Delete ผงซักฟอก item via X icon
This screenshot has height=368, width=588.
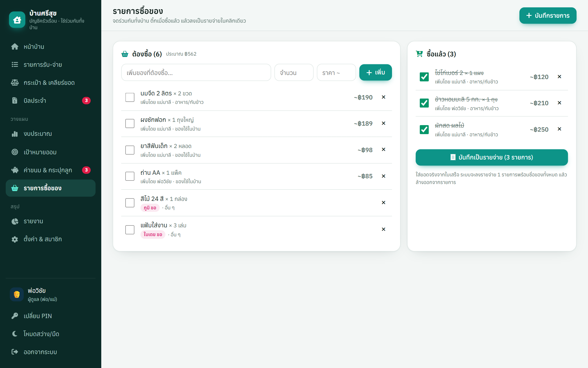[384, 123]
